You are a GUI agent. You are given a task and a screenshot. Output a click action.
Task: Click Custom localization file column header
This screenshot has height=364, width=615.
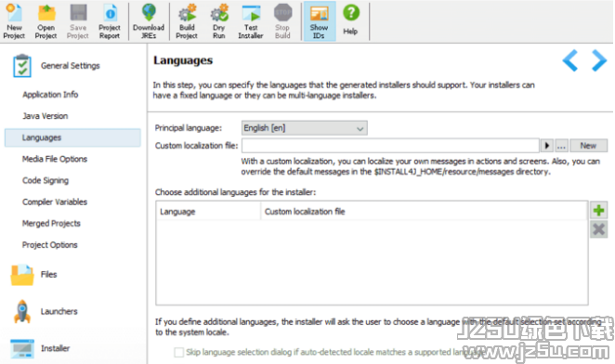(424, 212)
